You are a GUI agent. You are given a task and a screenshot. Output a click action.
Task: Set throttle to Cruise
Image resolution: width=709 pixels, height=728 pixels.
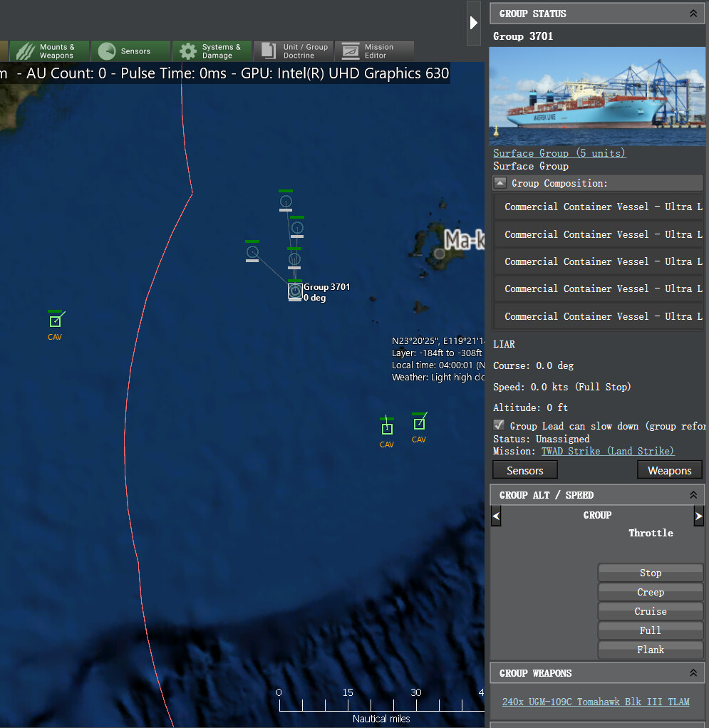point(651,611)
